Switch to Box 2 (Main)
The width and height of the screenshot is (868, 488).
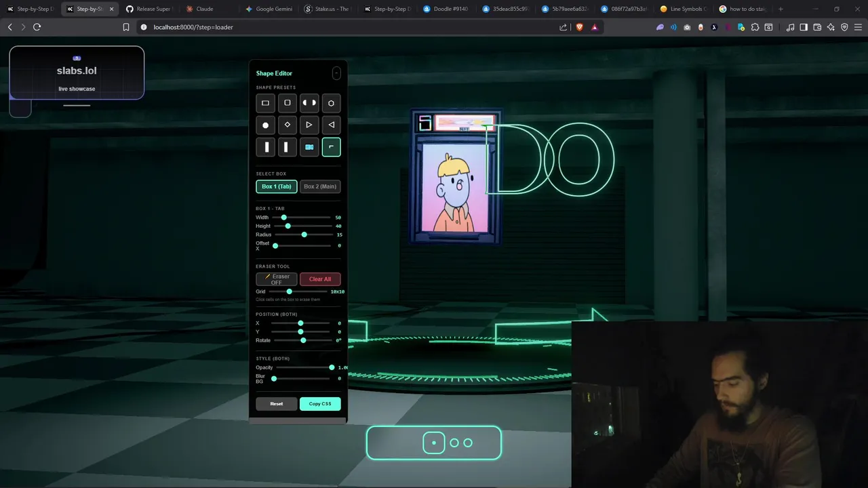tap(320, 186)
